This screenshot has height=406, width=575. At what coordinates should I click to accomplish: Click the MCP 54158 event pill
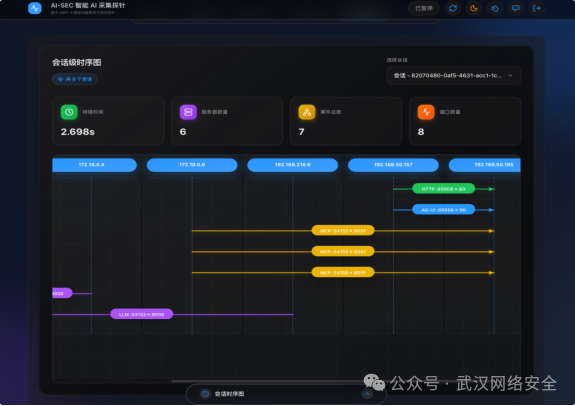343,273
